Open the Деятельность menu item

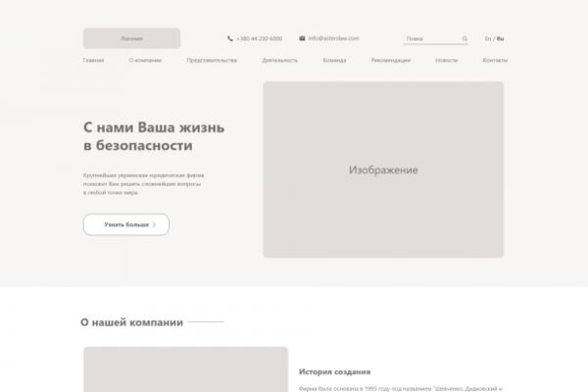279,60
